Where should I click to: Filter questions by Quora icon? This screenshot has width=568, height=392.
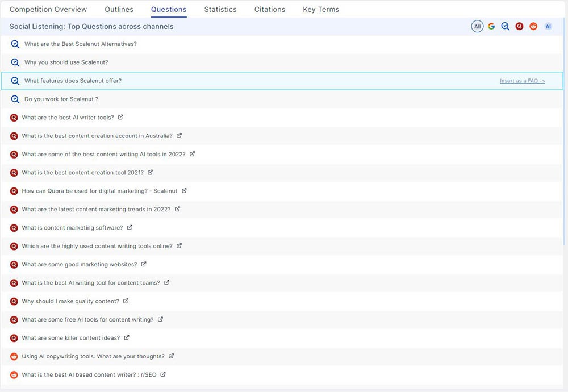(x=519, y=26)
